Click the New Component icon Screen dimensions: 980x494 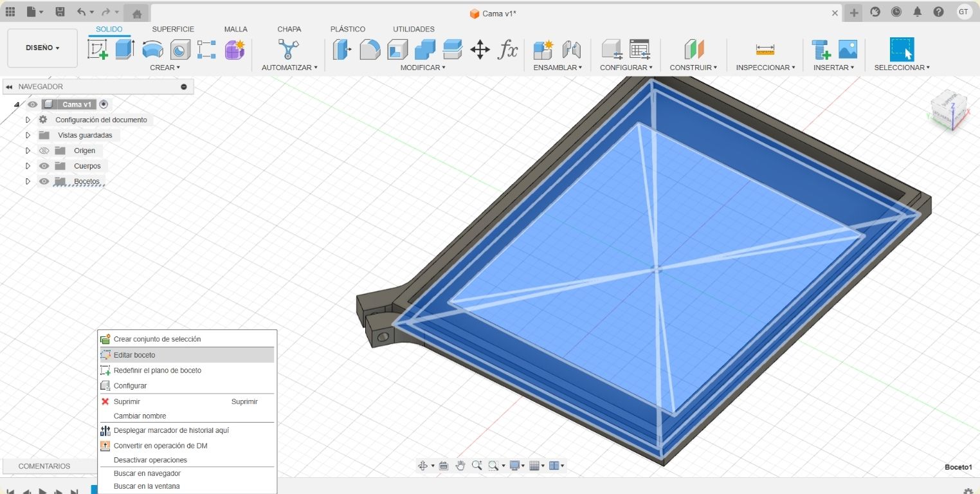point(543,50)
